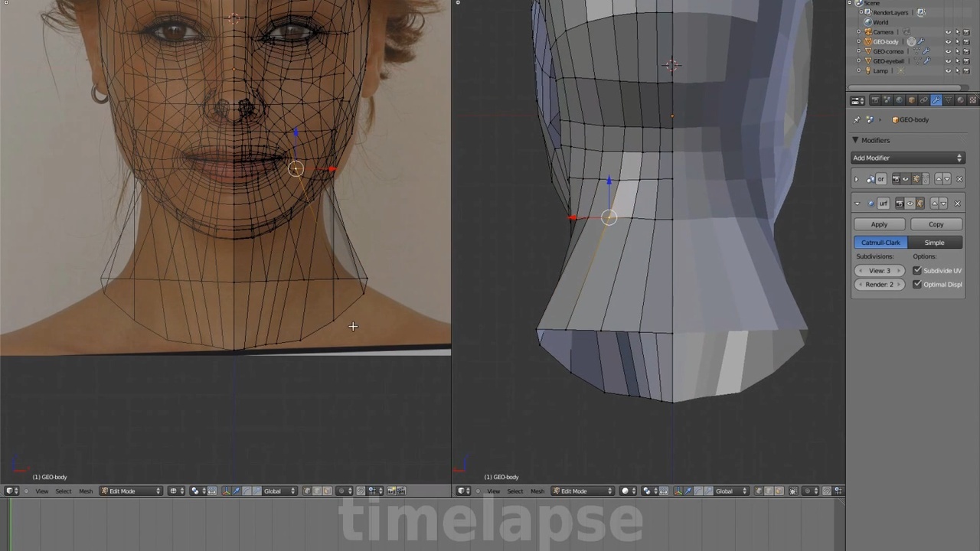
Task: Open the Add Modifier dropdown
Action: click(907, 158)
